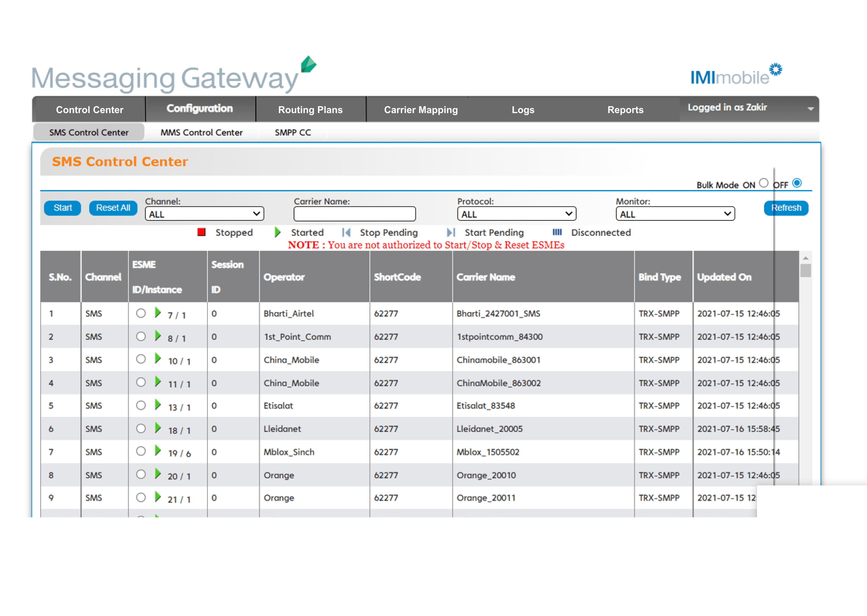The width and height of the screenshot is (867, 616).
Task: Click the Start Pending legend icon
Action: (x=451, y=233)
